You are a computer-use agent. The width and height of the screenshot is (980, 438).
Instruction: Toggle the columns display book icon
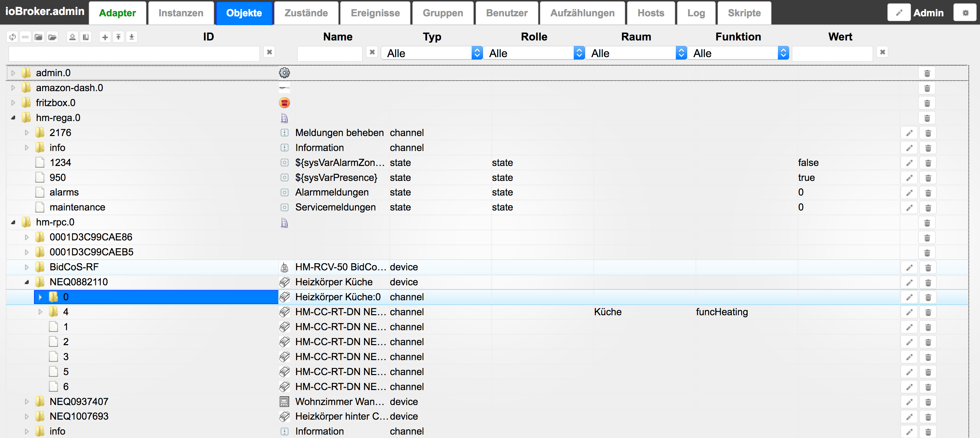[86, 37]
